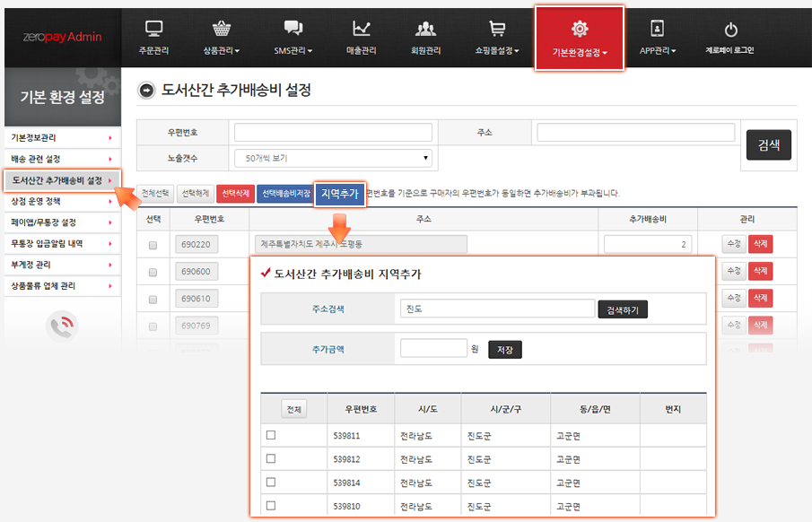
Task: Open 주문관리 monitor icon
Action: tap(153, 29)
